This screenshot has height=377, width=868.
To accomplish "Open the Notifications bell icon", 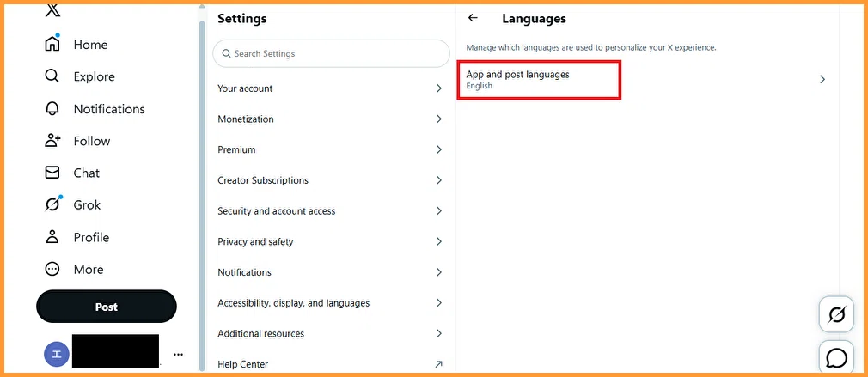I will pyautogui.click(x=52, y=108).
